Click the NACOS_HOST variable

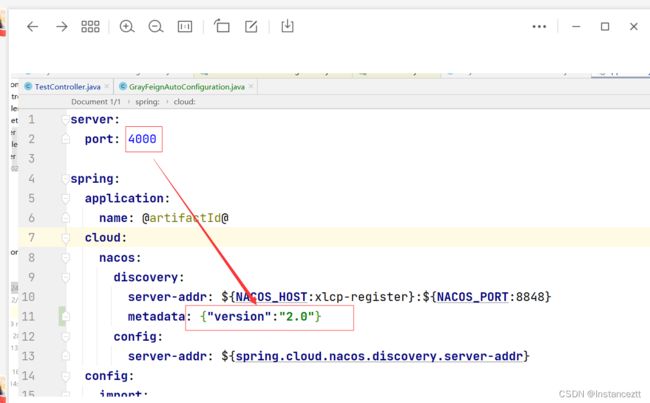[272, 297]
